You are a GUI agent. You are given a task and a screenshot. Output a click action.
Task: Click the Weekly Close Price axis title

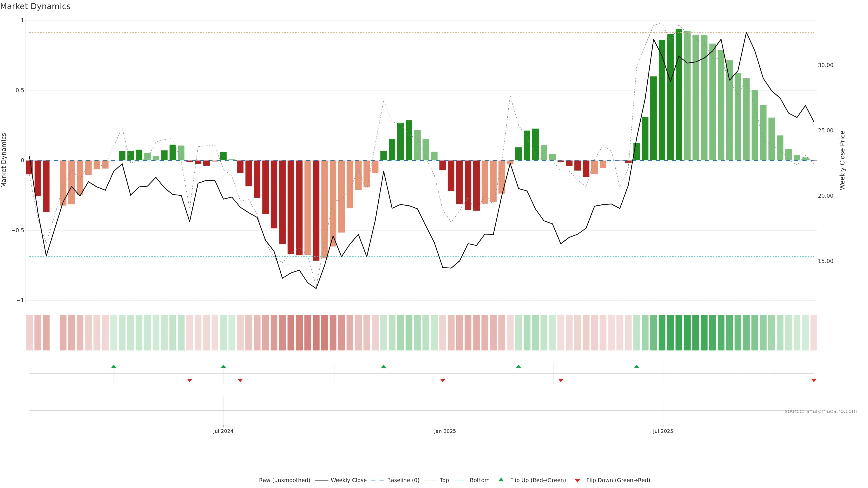click(842, 160)
